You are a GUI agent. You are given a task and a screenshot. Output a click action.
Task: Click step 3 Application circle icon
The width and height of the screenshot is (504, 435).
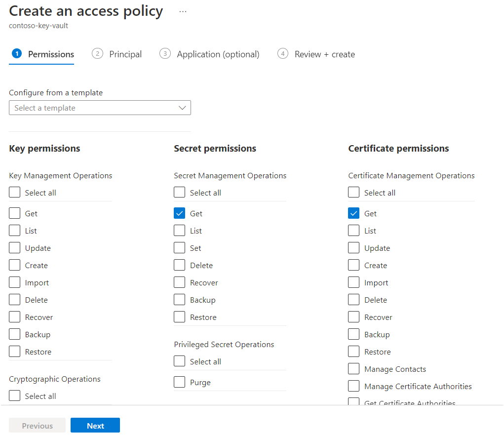pyautogui.click(x=165, y=54)
